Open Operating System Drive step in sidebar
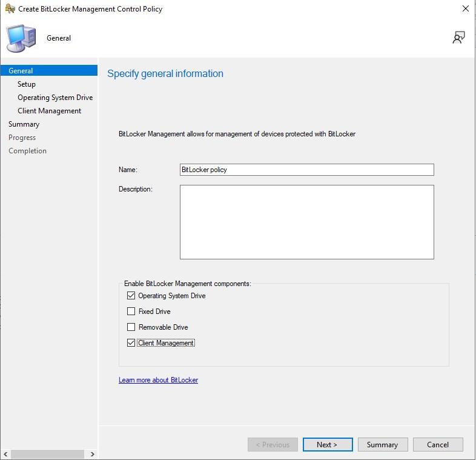This screenshot has height=460, width=476. (55, 98)
